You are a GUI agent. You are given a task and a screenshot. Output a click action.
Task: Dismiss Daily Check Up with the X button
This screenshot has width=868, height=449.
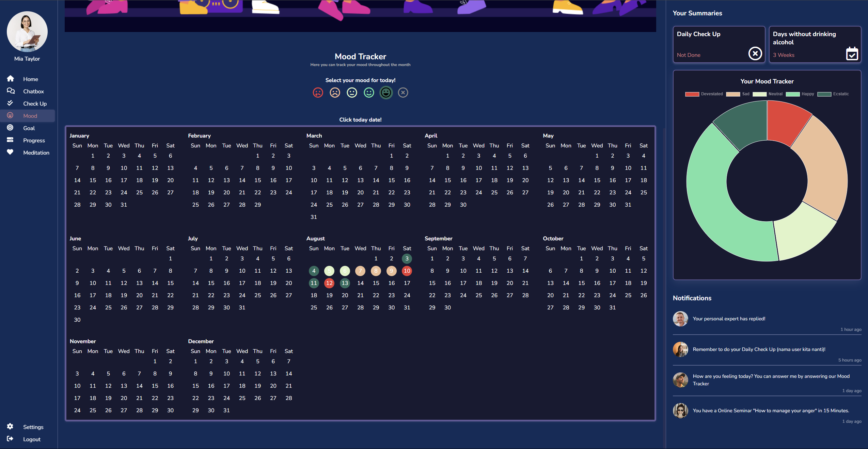(x=755, y=53)
